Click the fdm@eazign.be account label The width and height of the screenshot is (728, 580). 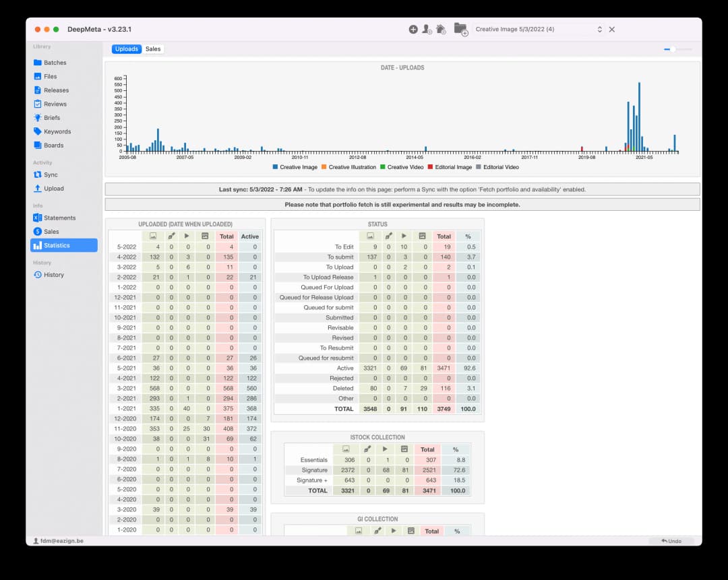59,541
